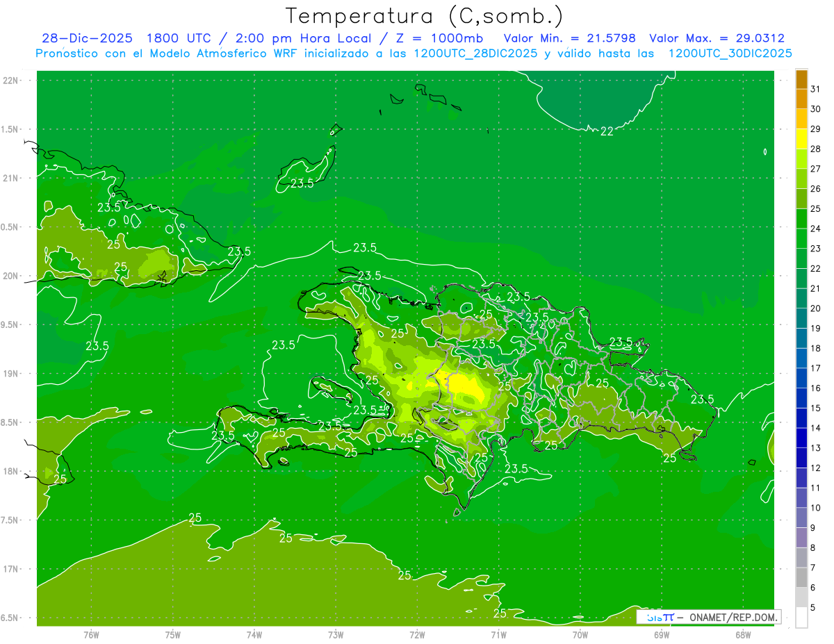Click the 19N latitude axis label
Image resolution: width=834 pixels, height=644 pixels.
10,374
